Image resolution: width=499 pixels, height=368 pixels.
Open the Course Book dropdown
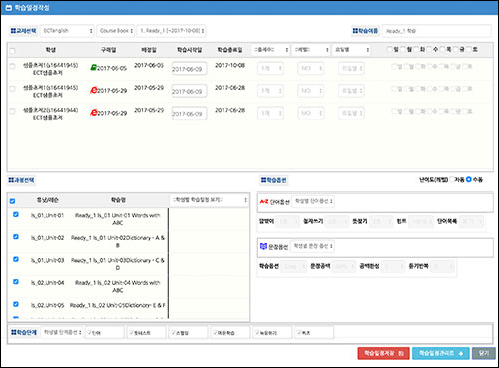[x=116, y=31]
